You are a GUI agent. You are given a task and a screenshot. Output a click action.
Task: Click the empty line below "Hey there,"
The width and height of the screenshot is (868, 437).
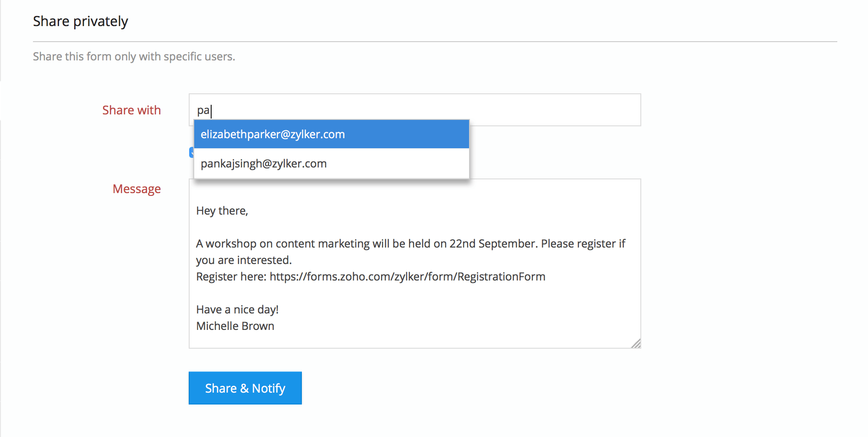[321, 227]
